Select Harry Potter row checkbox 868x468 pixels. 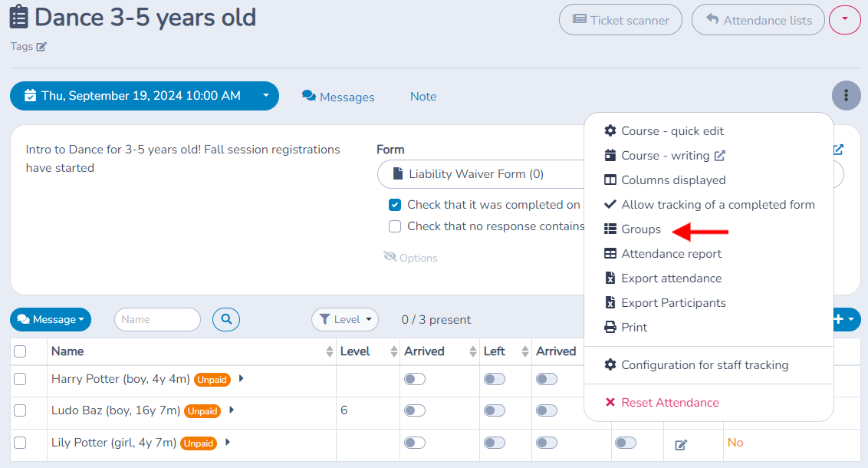click(x=20, y=379)
